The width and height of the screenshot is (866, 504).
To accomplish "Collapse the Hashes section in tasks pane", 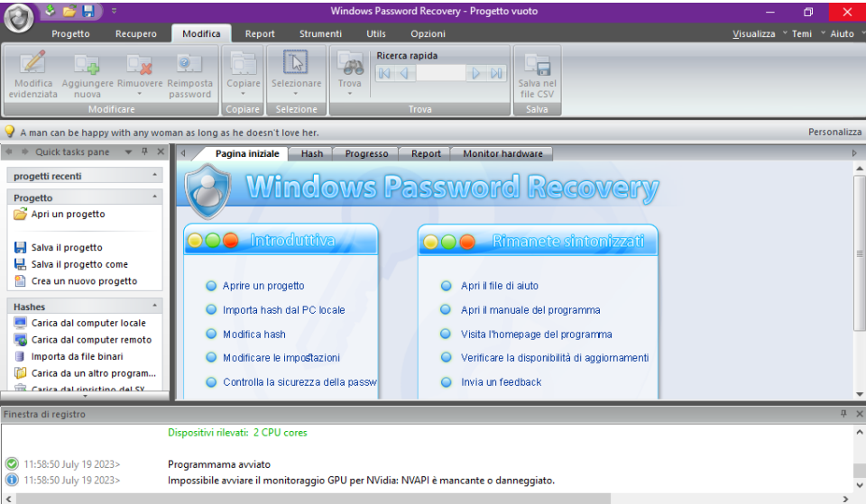I will pos(154,306).
